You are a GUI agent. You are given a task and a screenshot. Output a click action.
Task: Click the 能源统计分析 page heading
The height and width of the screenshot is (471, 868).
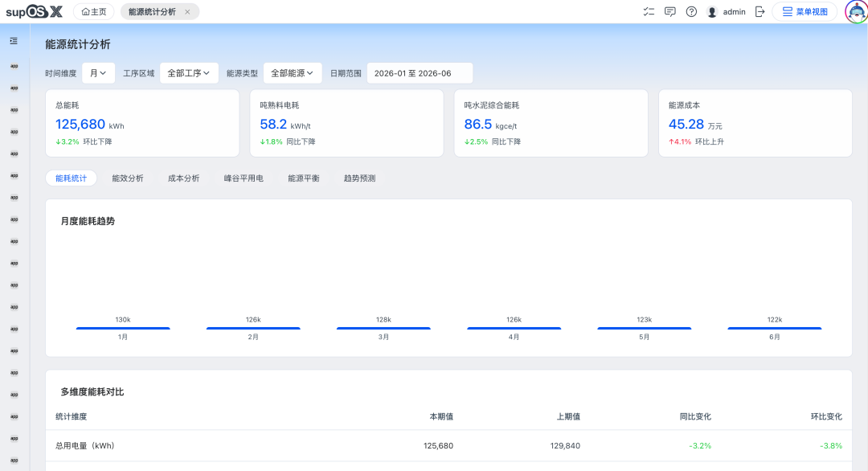click(77, 44)
